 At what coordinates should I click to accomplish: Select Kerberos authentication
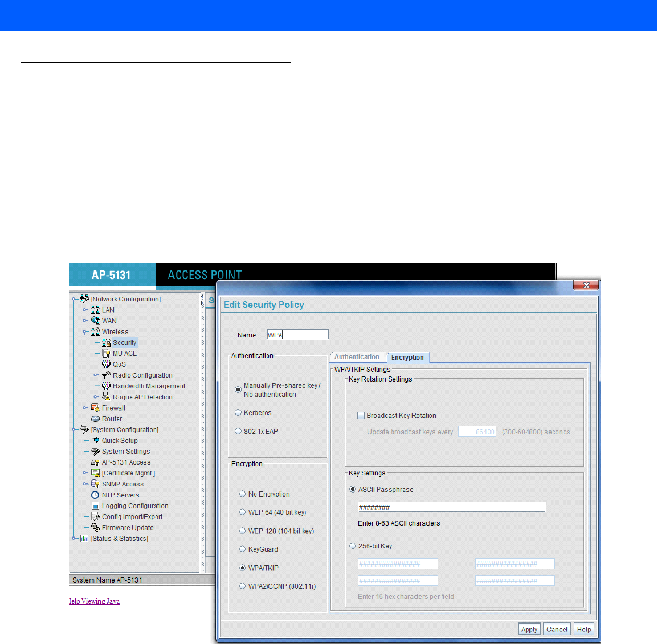click(238, 412)
